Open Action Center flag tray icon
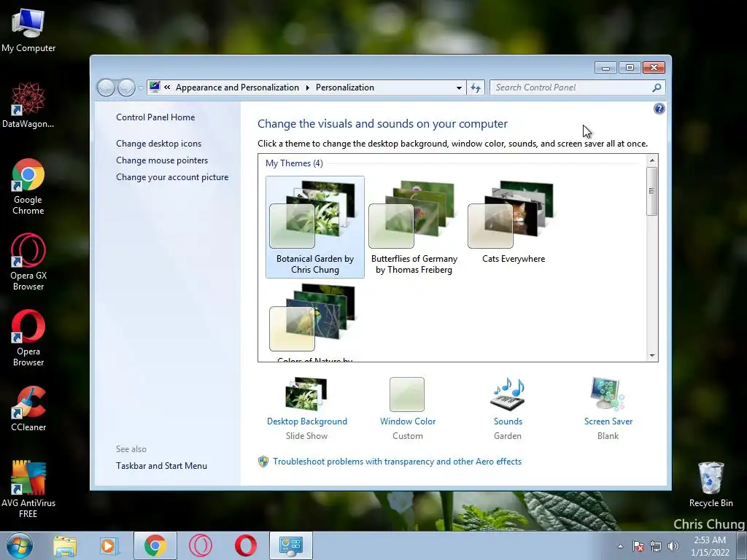 638,546
